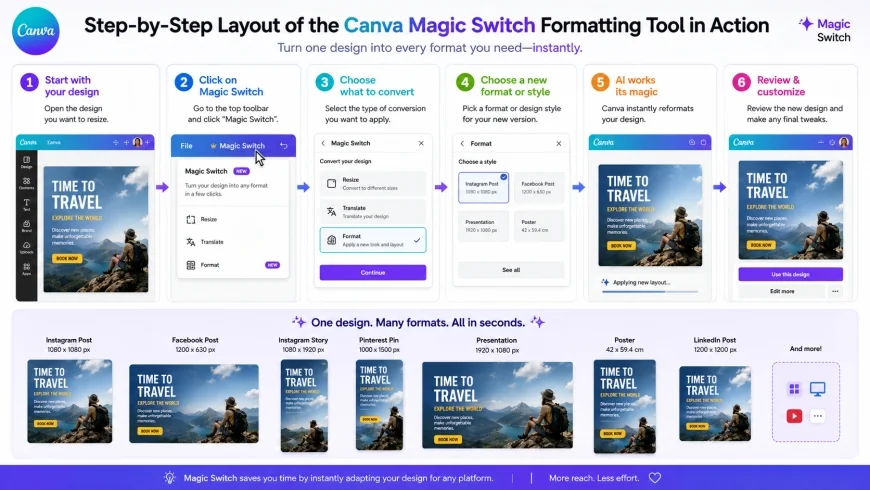Close the Format style panel
This screenshot has height=490, width=870.
(559, 143)
